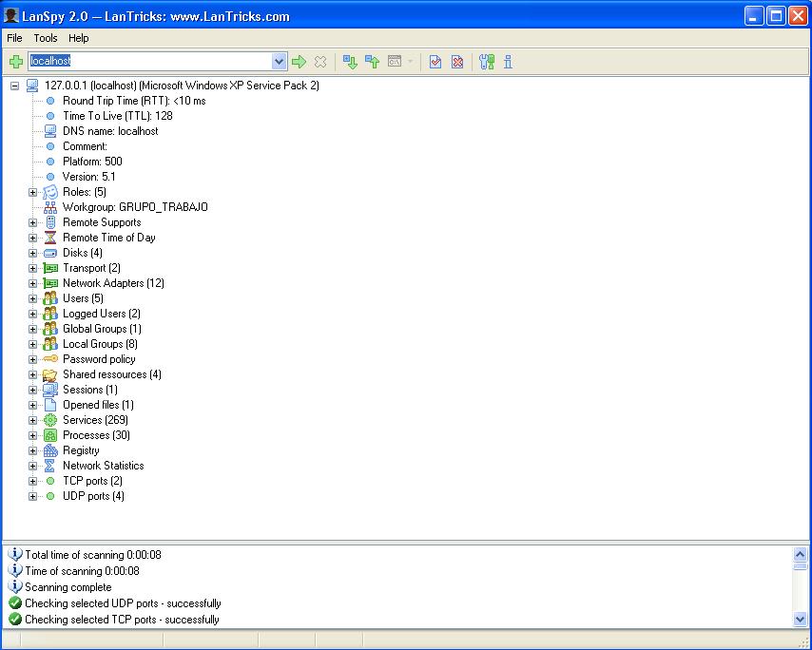Click 'Total time of scanning 0:00:08' log line
812x650 pixels.
93,555
